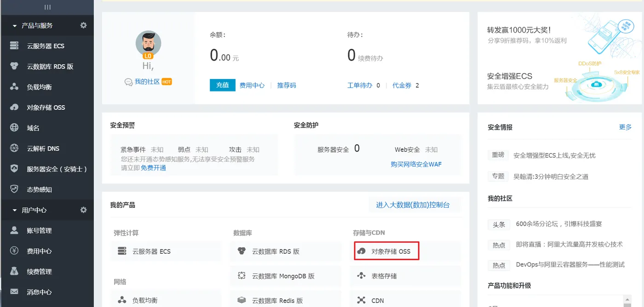The width and height of the screenshot is (644, 307).
Task: Click 安全增强ECS promotional banner
Action: [559, 81]
